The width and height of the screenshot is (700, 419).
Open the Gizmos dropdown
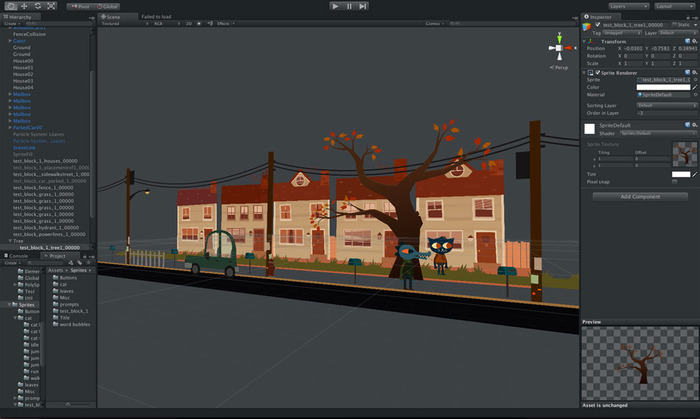click(x=434, y=24)
